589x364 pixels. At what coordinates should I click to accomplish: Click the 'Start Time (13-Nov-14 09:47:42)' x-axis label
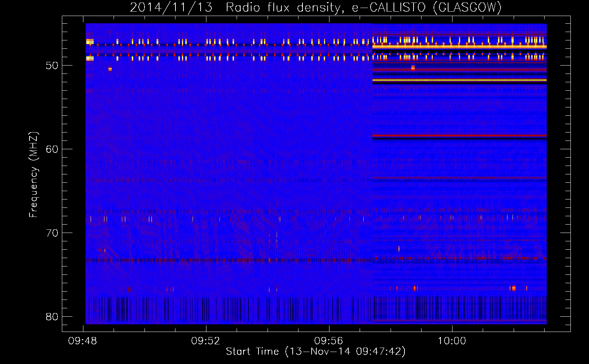(x=316, y=352)
